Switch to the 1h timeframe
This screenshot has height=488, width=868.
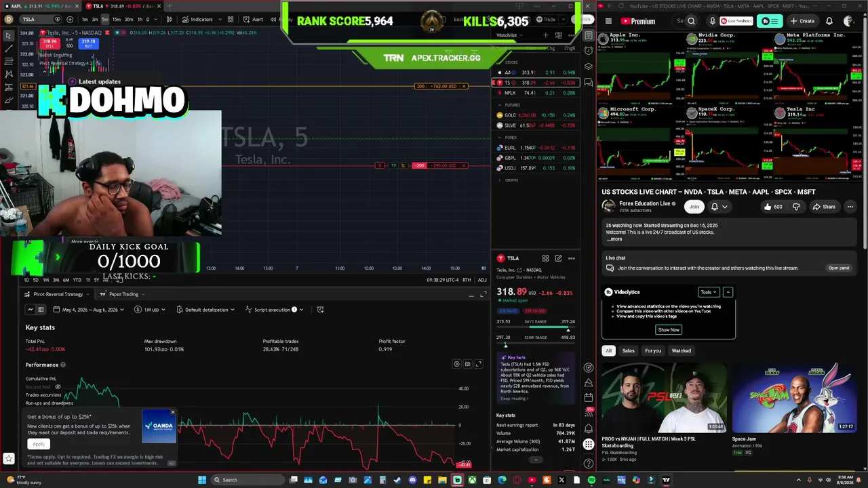point(140,19)
